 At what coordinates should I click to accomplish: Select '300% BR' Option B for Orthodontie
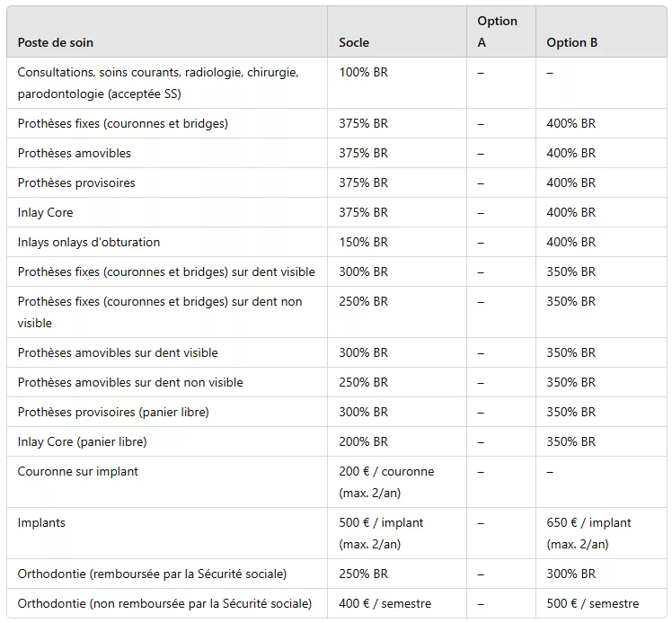point(570,574)
